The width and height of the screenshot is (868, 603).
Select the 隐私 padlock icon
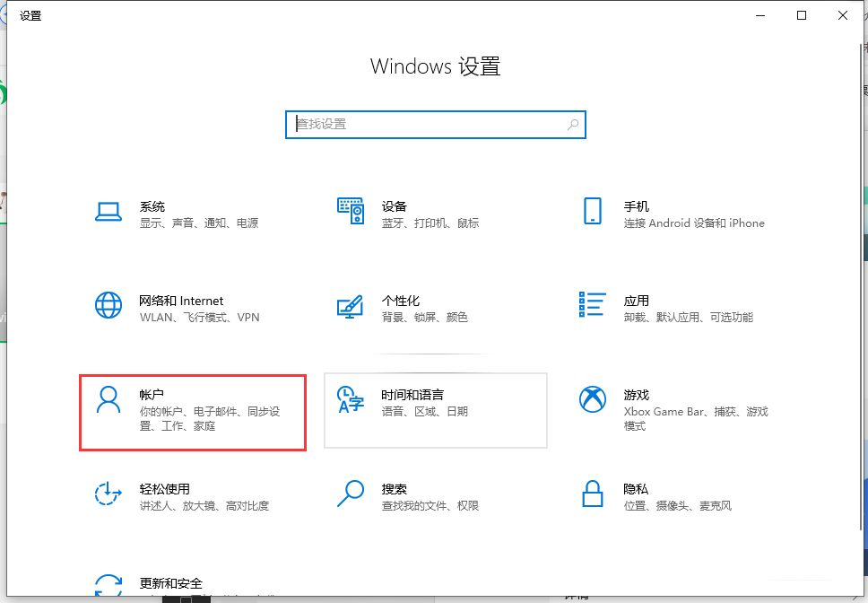click(x=593, y=494)
